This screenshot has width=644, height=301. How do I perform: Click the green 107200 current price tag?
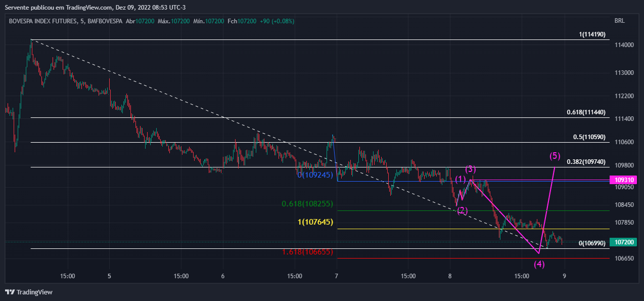pyautogui.click(x=623, y=242)
